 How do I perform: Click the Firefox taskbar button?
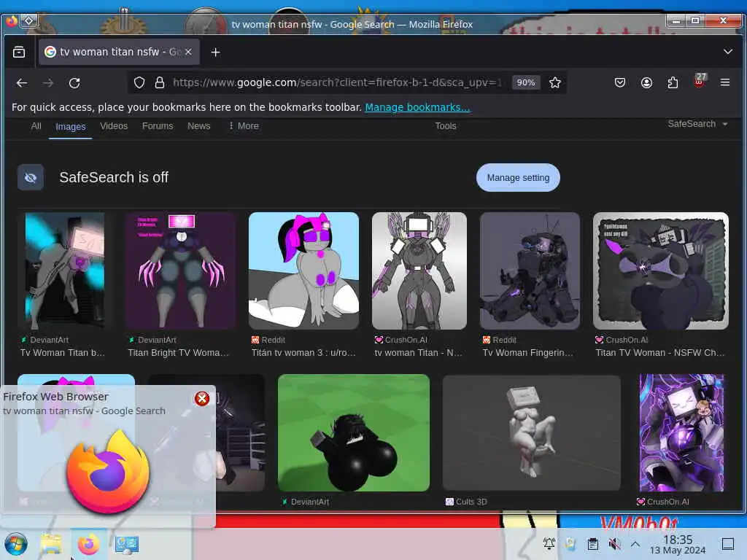[x=88, y=544]
